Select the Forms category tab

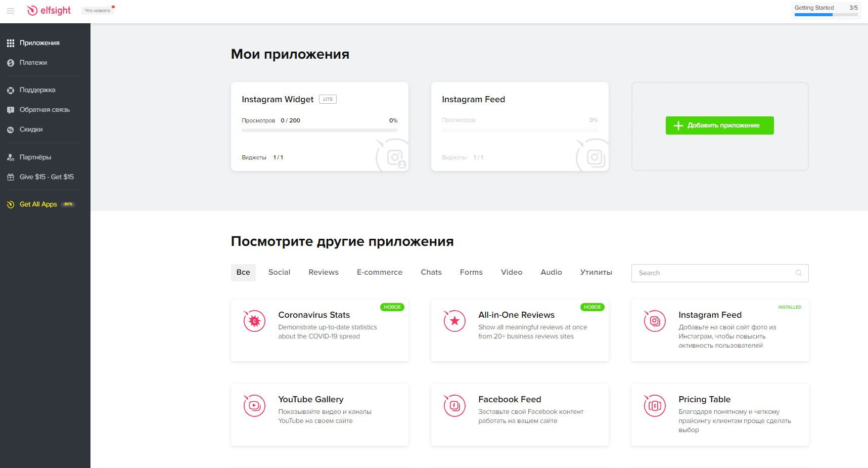[471, 272]
